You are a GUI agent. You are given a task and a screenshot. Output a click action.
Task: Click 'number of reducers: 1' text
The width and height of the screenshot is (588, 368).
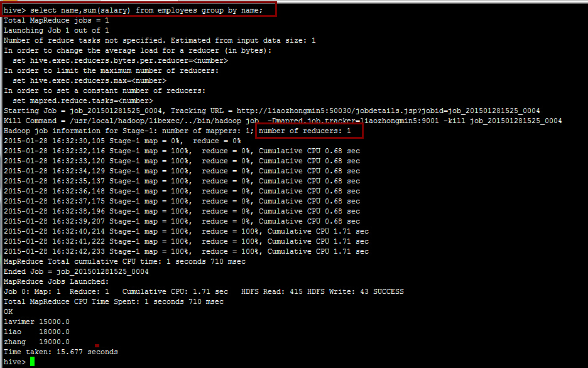coord(305,131)
